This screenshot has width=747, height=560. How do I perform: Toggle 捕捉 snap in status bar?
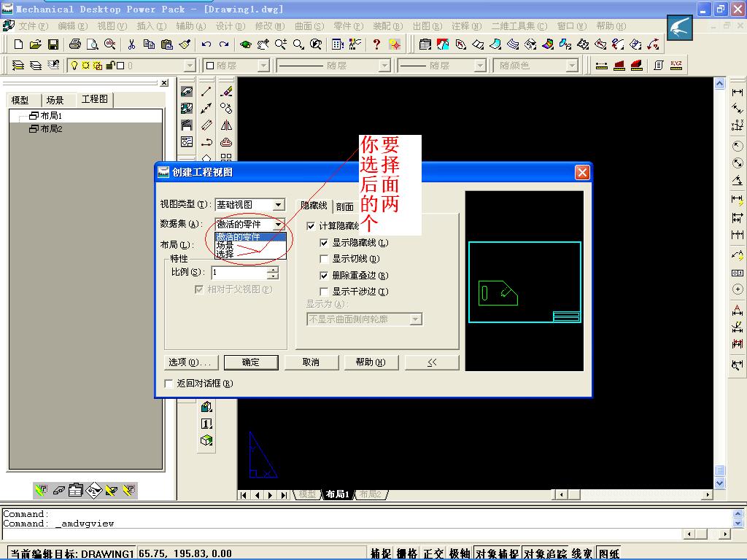[x=381, y=553]
